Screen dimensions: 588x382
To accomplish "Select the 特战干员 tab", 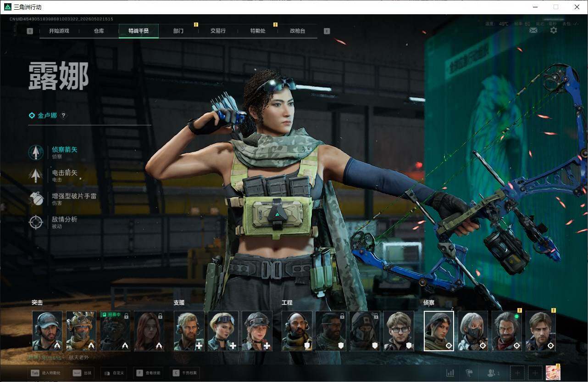I will pyautogui.click(x=139, y=31).
